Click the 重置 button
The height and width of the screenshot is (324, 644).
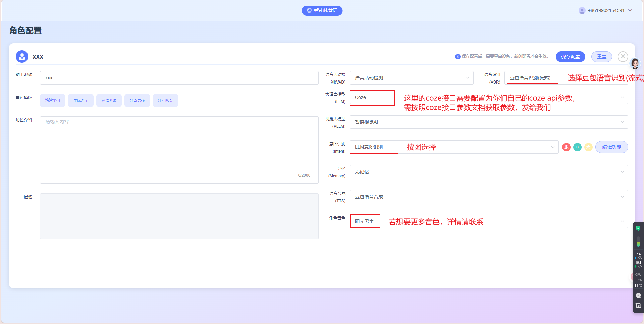[x=601, y=57]
